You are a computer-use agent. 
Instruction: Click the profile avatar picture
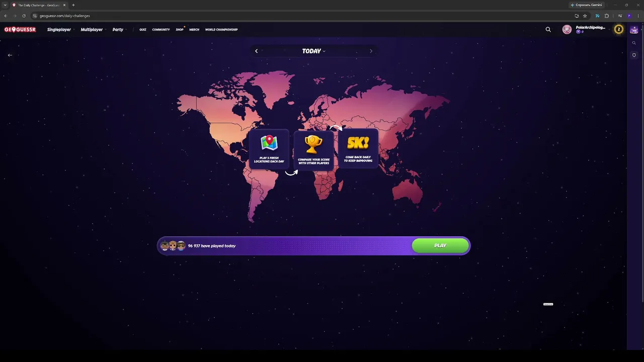coord(567,30)
